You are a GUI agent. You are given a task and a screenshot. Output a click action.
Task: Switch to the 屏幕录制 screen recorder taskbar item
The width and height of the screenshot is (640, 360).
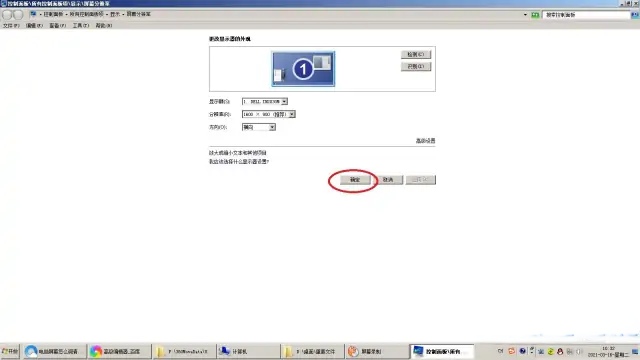(377, 351)
